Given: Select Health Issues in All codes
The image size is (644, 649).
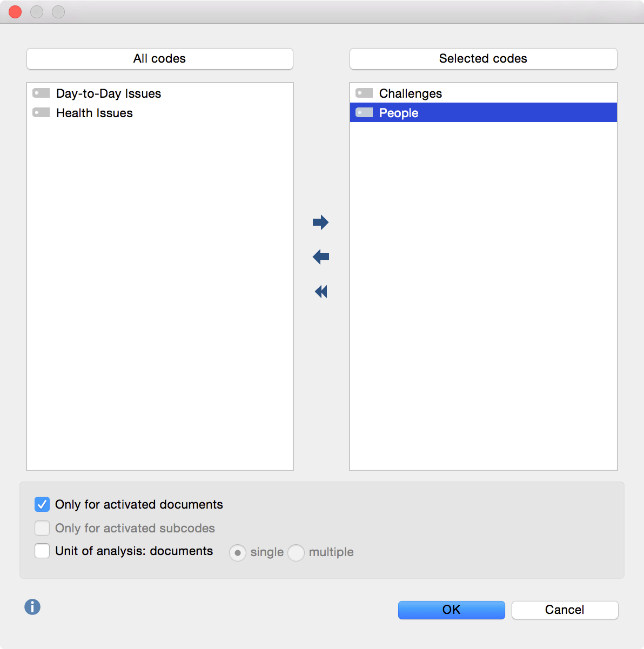Looking at the screenshot, I should [160, 113].
